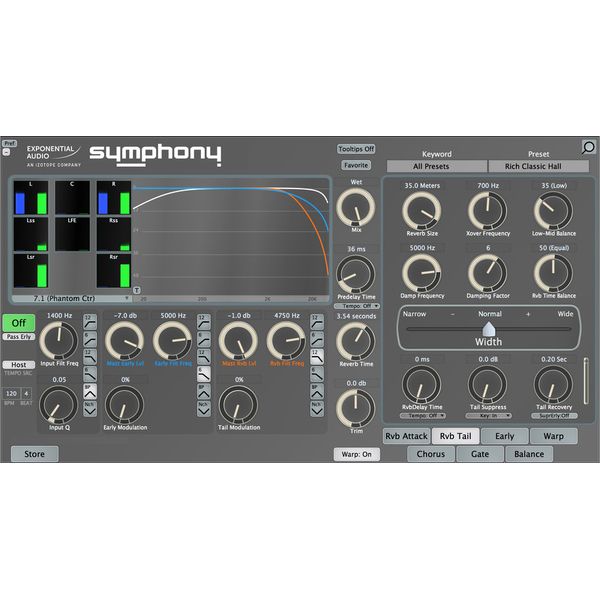Click the 4 BEAT field
The height and width of the screenshot is (600, 600).
(26, 393)
